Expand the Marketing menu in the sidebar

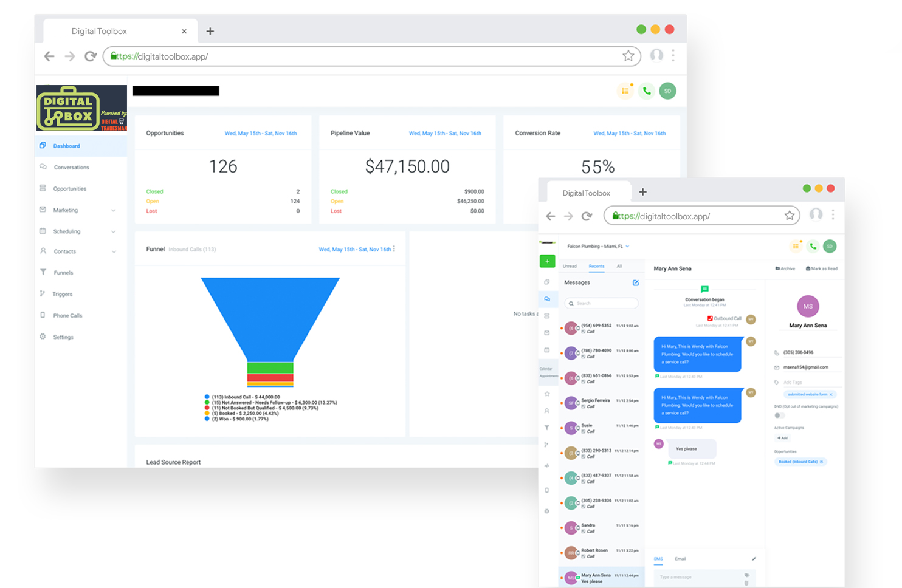pos(114,210)
